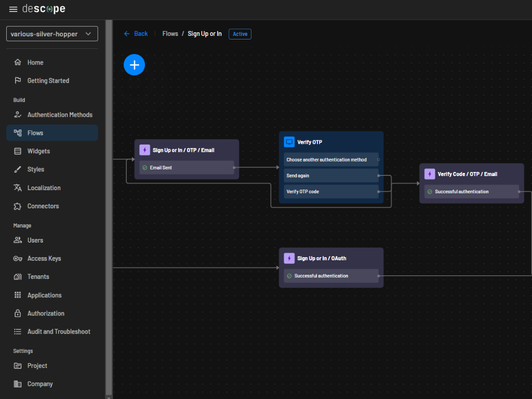This screenshot has width=532, height=399.
Task: Click lightning icon on Sign Up or In / OAuth
Action: coord(289,258)
